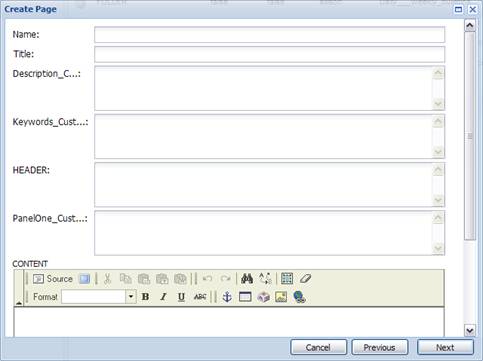Click the Select All grid icon
Viewport: 483px width, 361px height.
point(287,279)
